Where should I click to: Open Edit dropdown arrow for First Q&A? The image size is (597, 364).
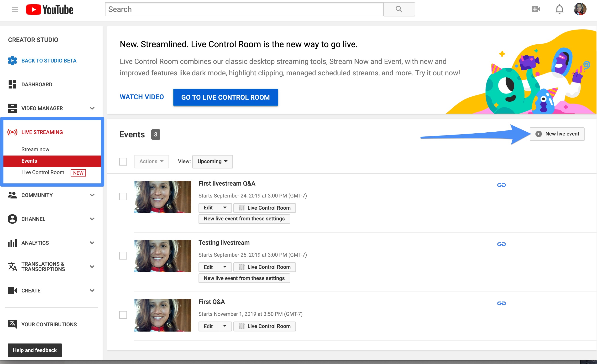tap(225, 326)
